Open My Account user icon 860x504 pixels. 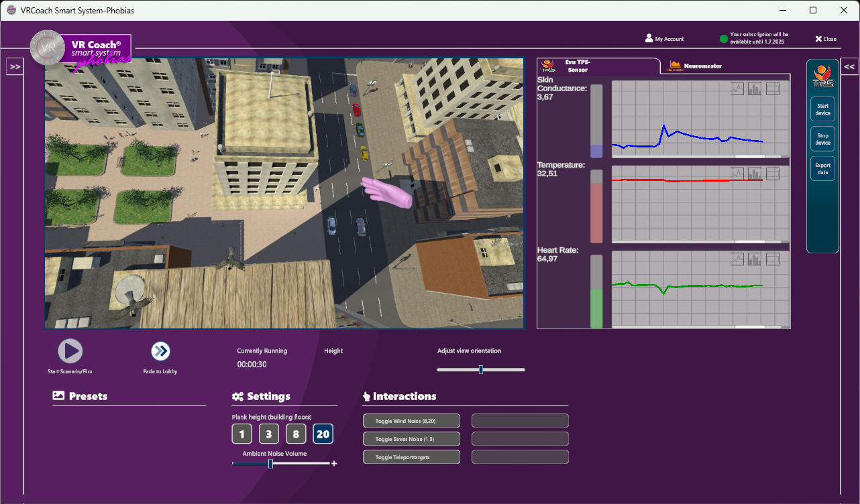point(649,39)
